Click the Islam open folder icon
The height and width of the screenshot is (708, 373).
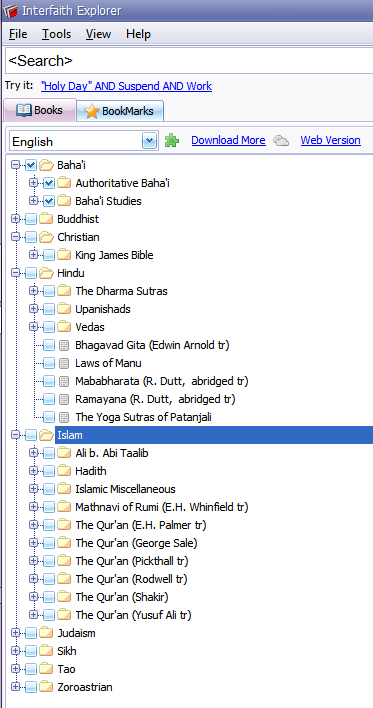tap(46, 435)
